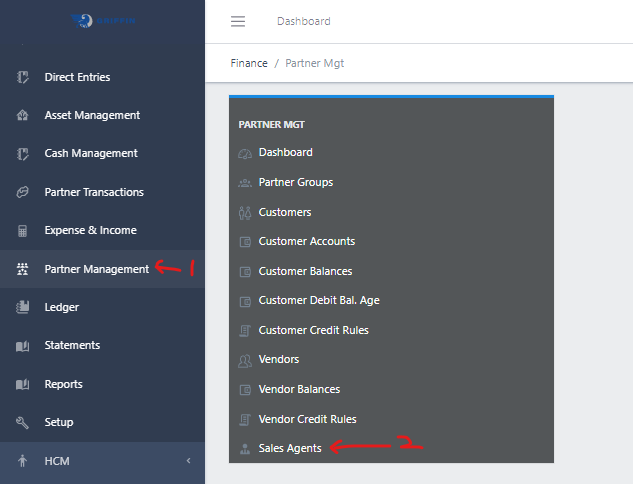Click the Expense & Income calculator icon
The image size is (633, 484).
pyautogui.click(x=23, y=230)
